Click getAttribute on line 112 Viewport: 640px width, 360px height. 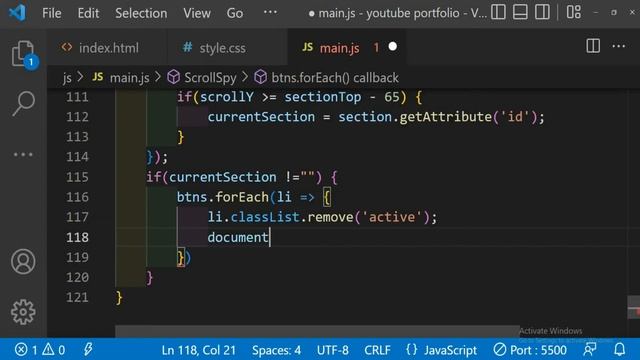(445, 117)
